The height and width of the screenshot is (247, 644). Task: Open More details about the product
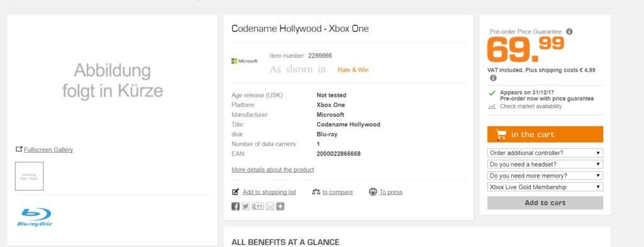coord(273,170)
